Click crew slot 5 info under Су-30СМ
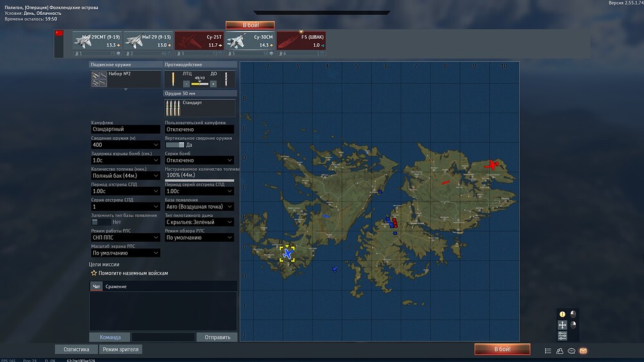Image resolution: width=644 pixels, height=362 pixels. 250,53
